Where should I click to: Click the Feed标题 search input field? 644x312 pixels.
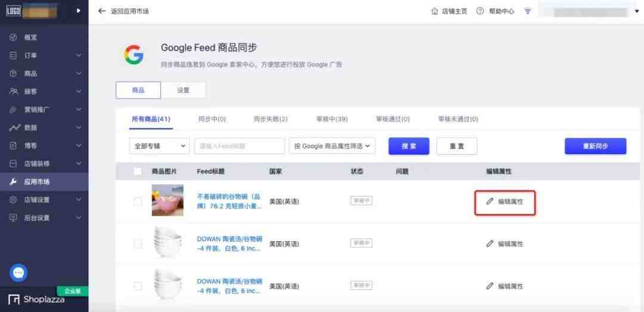240,146
